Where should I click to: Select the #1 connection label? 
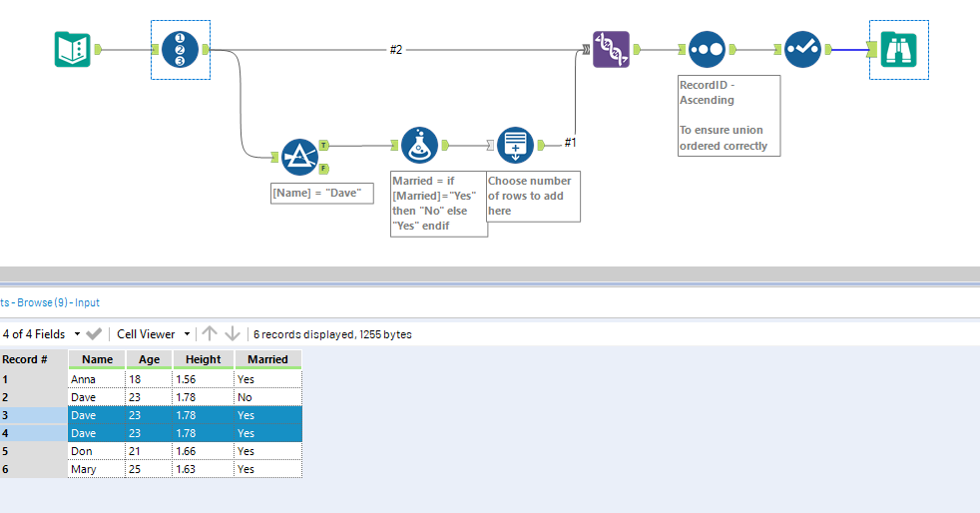pos(570,143)
